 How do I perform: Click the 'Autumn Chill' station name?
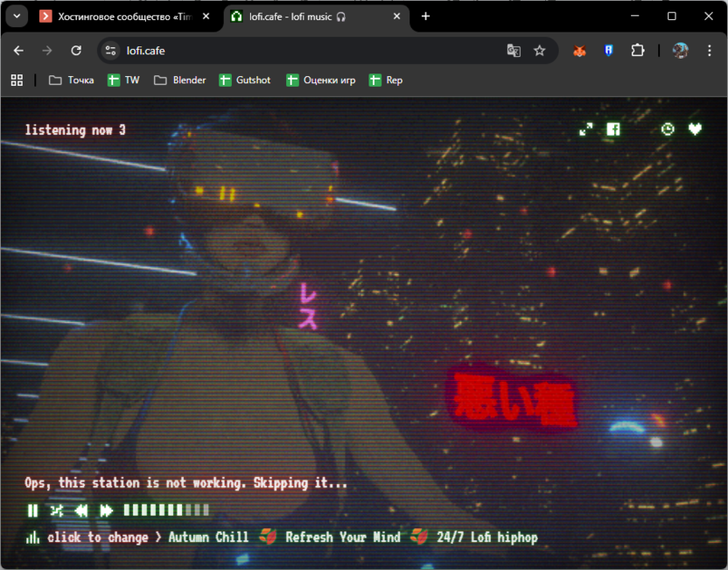[208, 538]
